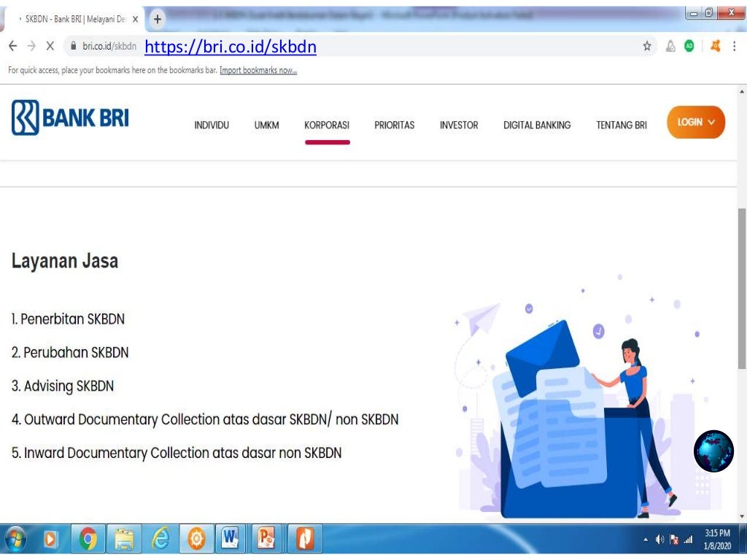This screenshot has width=747, height=560.
Task: Click the floating globe icon
Action: pos(713,451)
